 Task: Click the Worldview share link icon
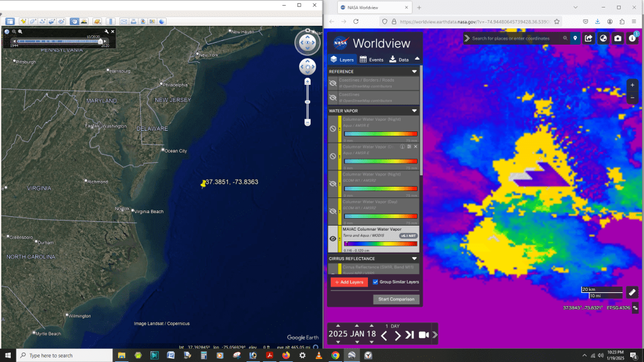(x=589, y=38)
